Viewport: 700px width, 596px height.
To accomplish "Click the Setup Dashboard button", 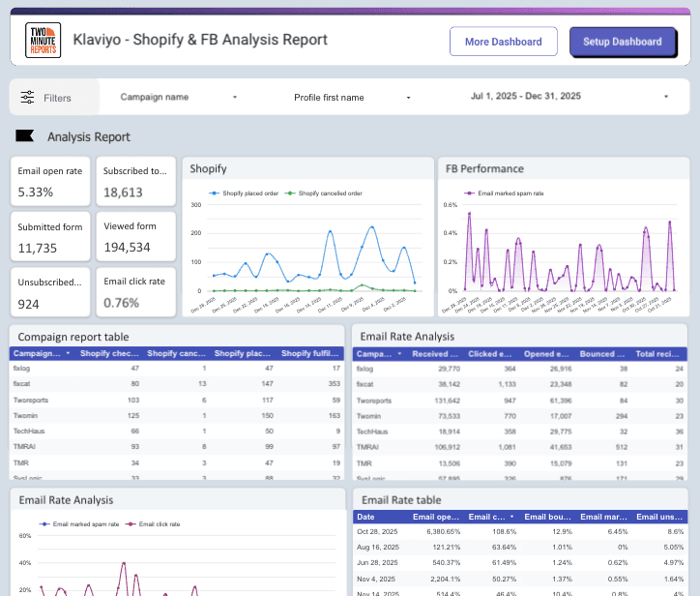I will pyautogui.click(x=623, y=42).
